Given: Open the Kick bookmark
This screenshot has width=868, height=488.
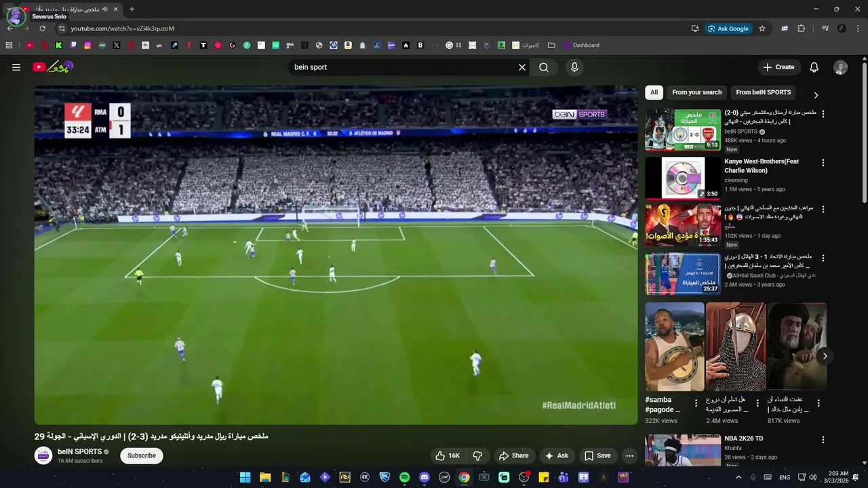Looking at the screenshot, I should (x=58, y=45).
